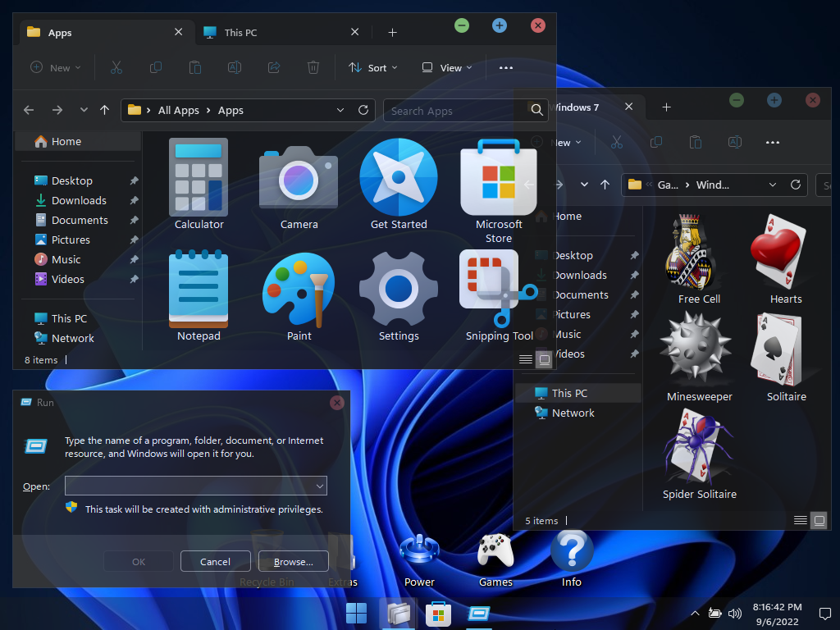
Task: Open the Get Started app icon
Action: [399, 177]
